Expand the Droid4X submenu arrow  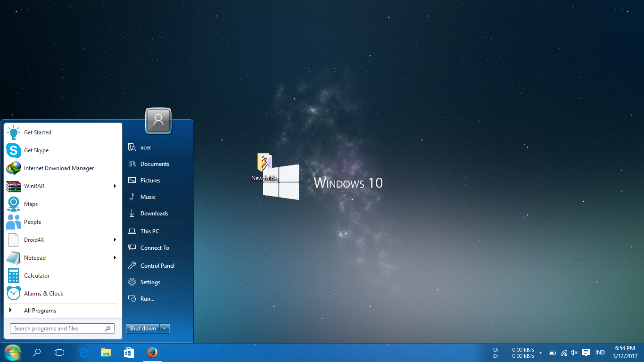[x=115, y=240]
